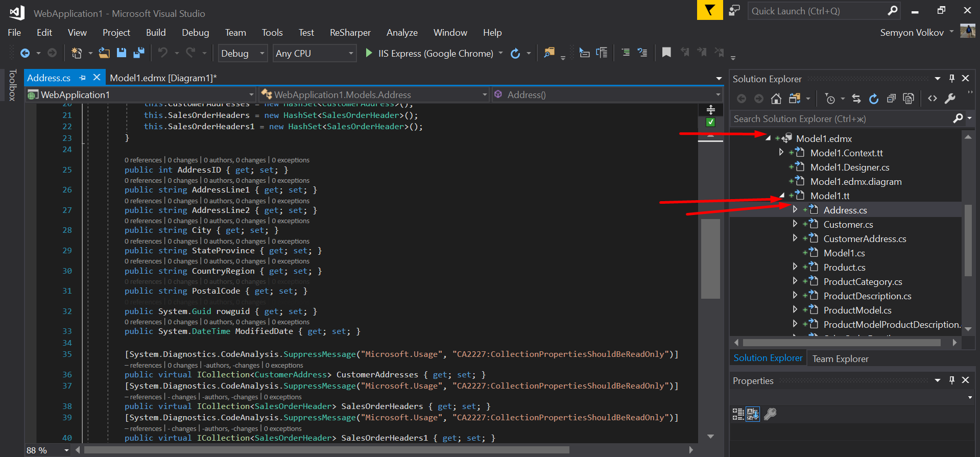Open the Semyon Volkov account menu
Screen dimensions: 980x457
click(917, 33)
